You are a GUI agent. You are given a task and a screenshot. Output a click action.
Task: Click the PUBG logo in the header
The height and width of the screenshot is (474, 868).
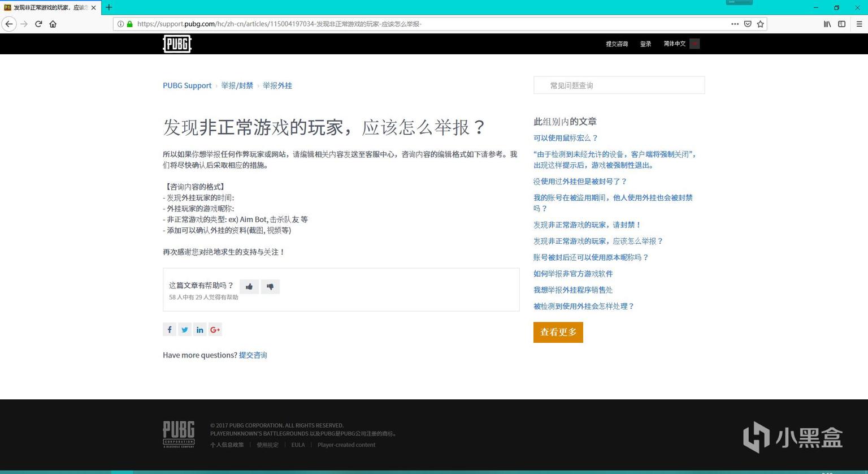click(x=177, y=44)
